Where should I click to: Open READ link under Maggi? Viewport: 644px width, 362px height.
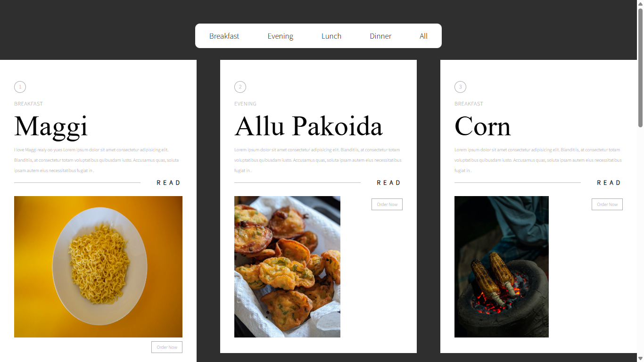[x=169, y=182]
